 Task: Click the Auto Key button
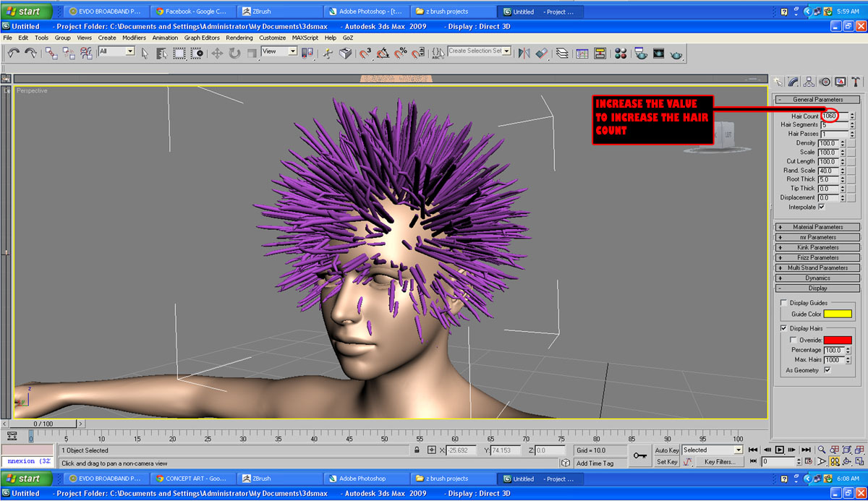pyautogui.click(x=667, y=450)
